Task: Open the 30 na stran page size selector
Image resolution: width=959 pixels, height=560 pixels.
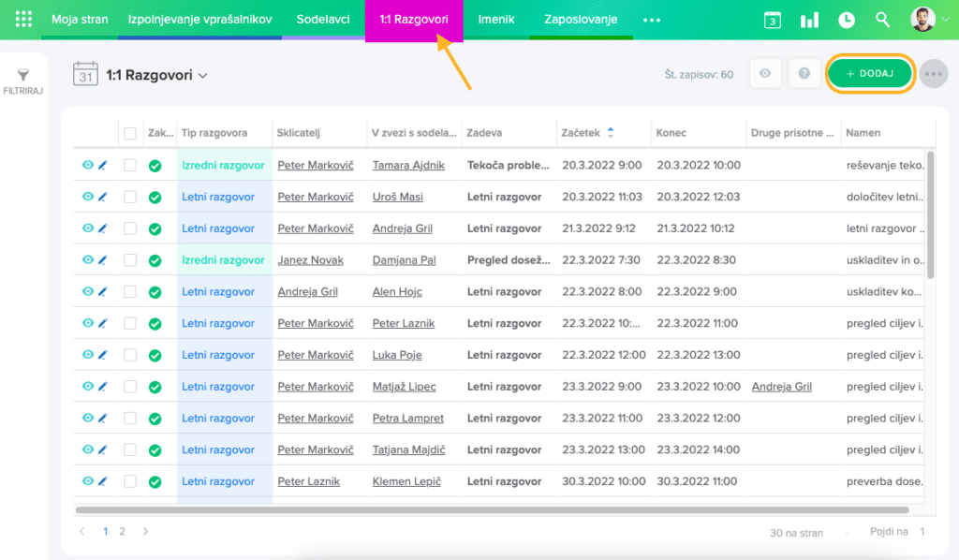Action: click(x=795, y=533)
